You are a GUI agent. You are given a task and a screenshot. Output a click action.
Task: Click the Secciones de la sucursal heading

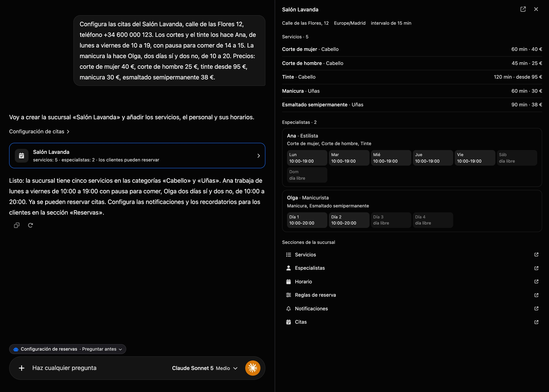coord(309,242)
